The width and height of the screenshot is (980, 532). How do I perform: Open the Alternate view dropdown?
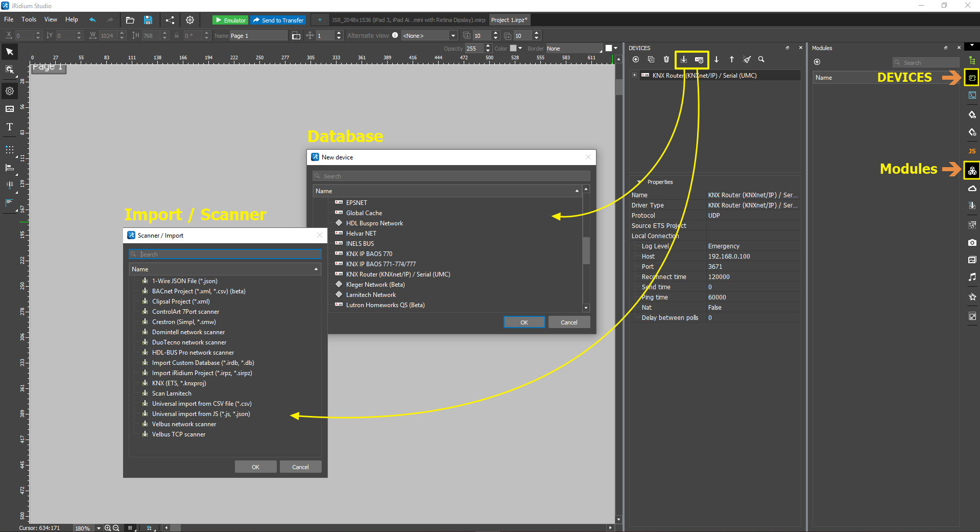429,36
